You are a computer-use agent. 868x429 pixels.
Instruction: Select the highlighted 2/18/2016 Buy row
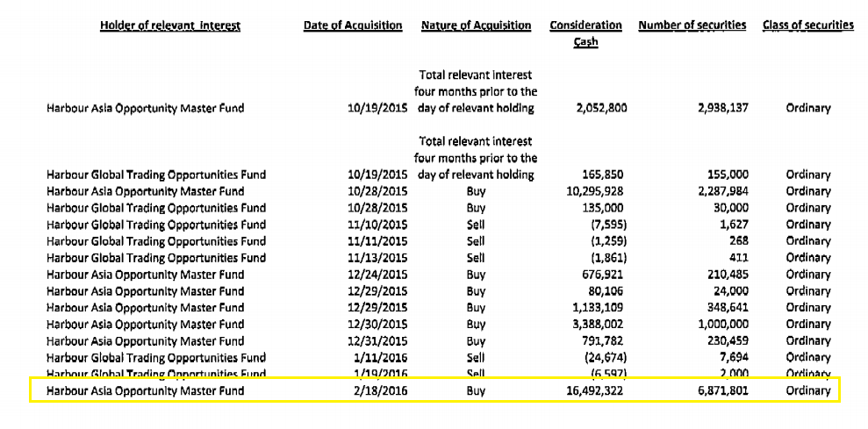(x=435, y=390)
